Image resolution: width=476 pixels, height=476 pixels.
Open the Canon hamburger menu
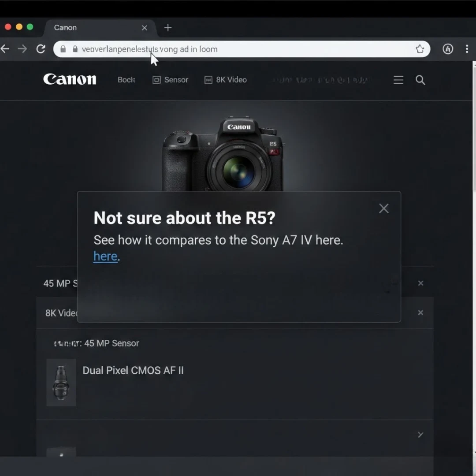(398, 80)
